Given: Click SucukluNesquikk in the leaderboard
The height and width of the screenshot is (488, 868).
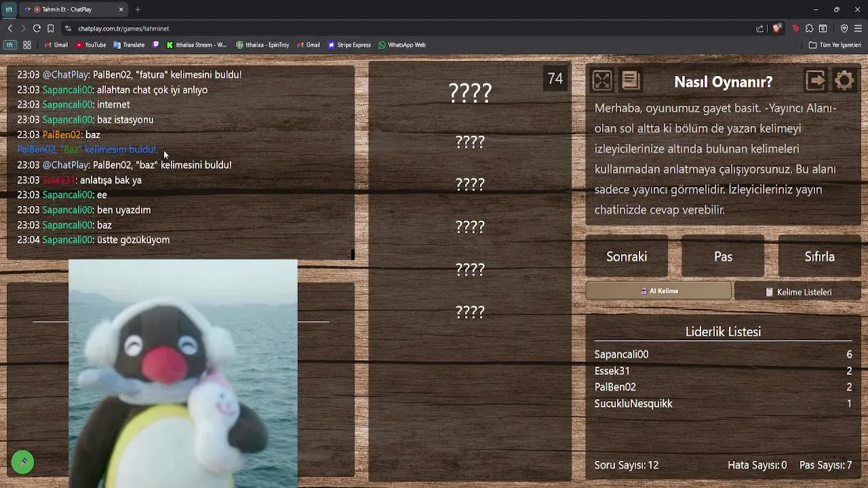Looking at the screenshot, I should click(633, 403).
